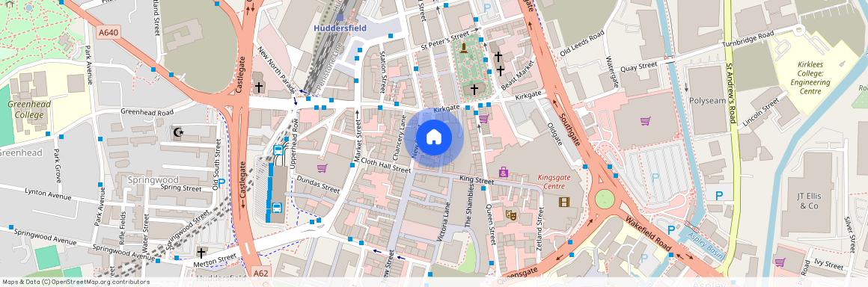Click the parking P next to Aspley Basin
The image size is (868, 287).
[x=671, y=230]
